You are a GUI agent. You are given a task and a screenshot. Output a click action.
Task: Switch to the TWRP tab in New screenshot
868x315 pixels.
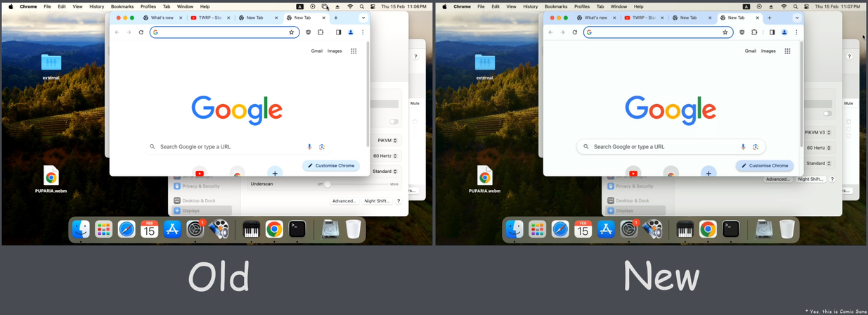640,18
